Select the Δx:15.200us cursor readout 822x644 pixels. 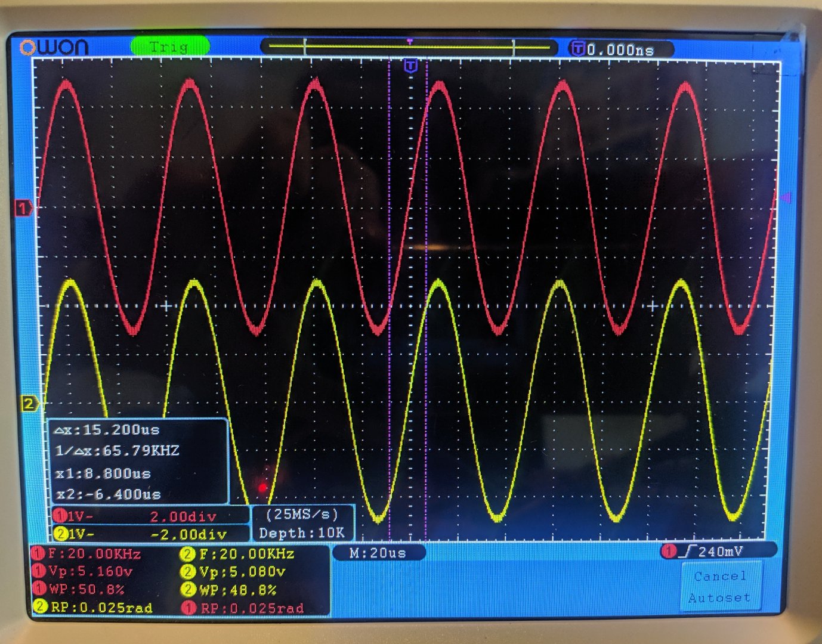pos(107,430)
